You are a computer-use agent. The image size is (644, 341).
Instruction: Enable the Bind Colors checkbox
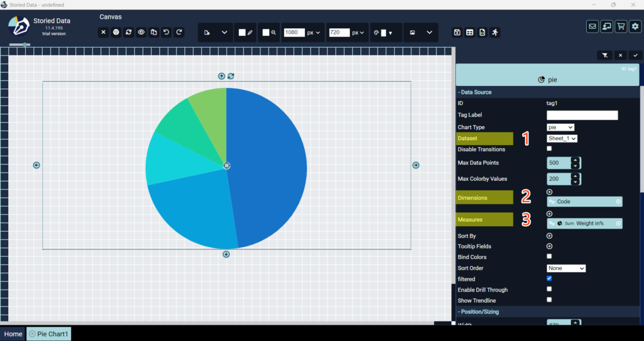[x=550, y=257]
